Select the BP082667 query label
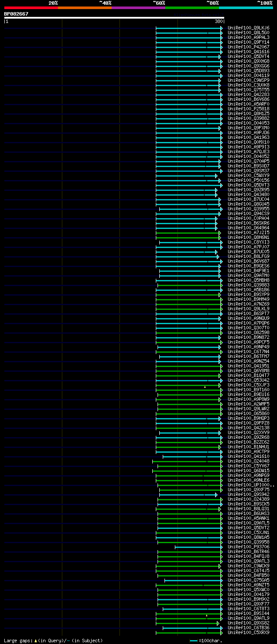This screenshot has width=277, height=644. point(16,14)
